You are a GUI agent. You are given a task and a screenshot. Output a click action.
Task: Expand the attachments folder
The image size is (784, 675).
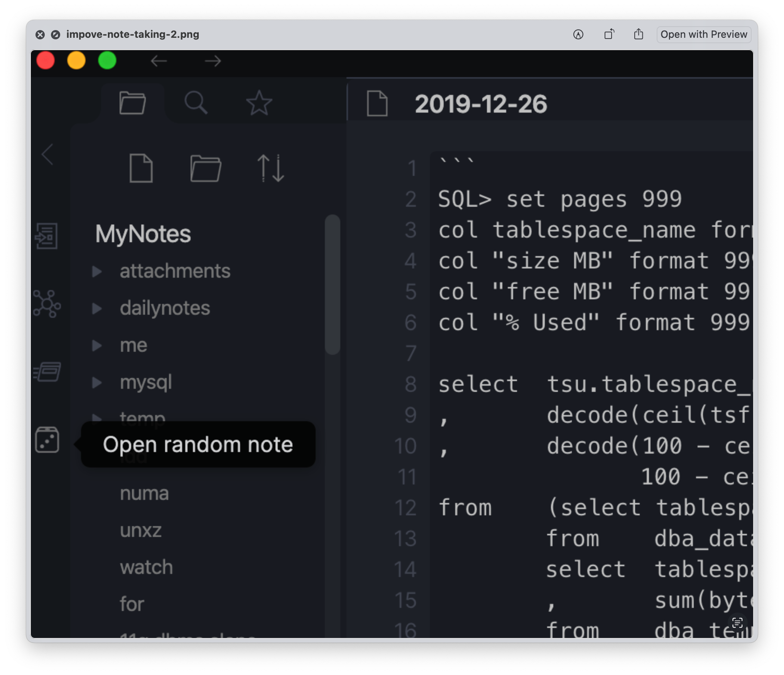tap(97, 271)
